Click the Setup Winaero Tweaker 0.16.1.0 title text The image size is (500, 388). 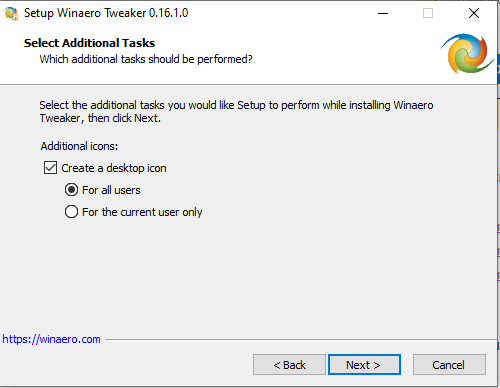106,13
